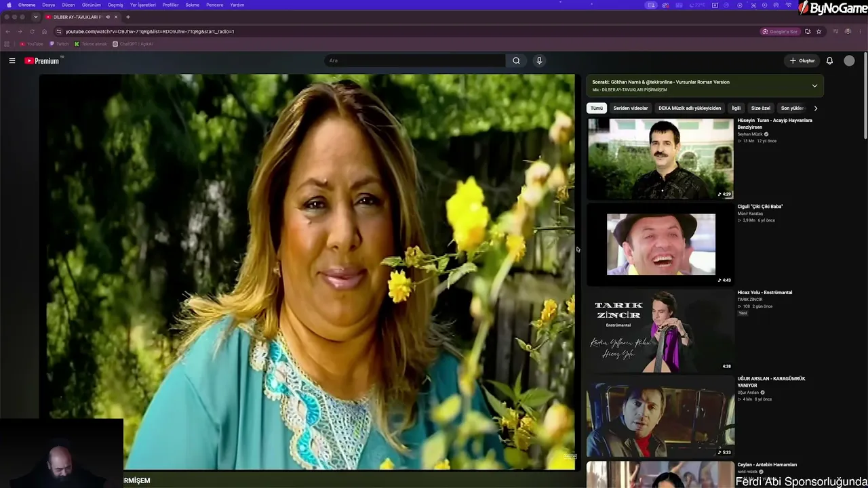
Task: Open the YouTube guide hamburger menu
Action: coord(12,61)
